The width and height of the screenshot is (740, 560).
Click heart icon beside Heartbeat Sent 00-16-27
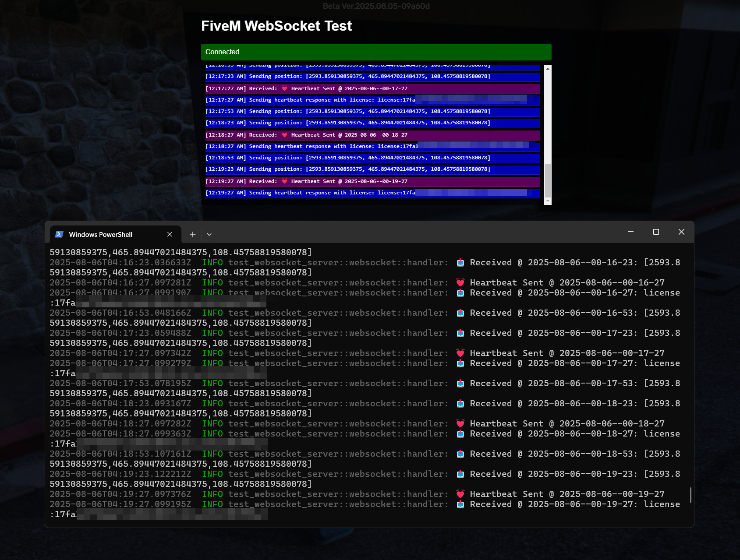pyautogui.click(x=460, y=283)
